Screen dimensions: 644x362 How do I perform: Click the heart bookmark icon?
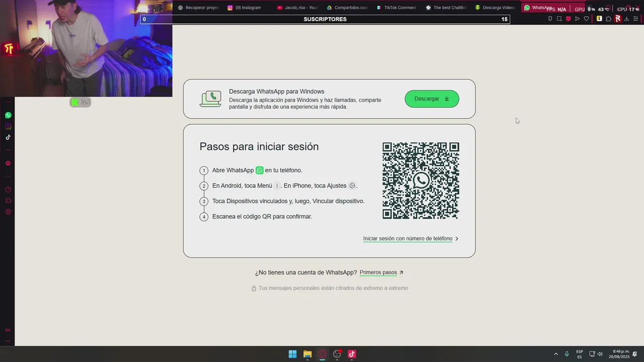[586, 19]
